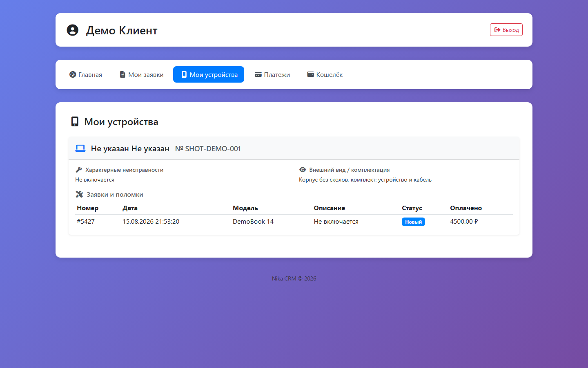
Task: Click the Оплачено column header
Action: (x=466, y=208)
